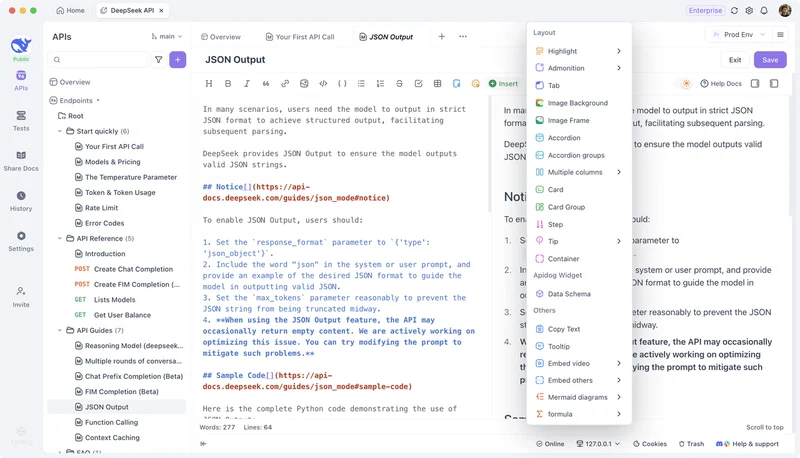Insert a table with the grid icon
Screen dimensions: 800x458
438,84
